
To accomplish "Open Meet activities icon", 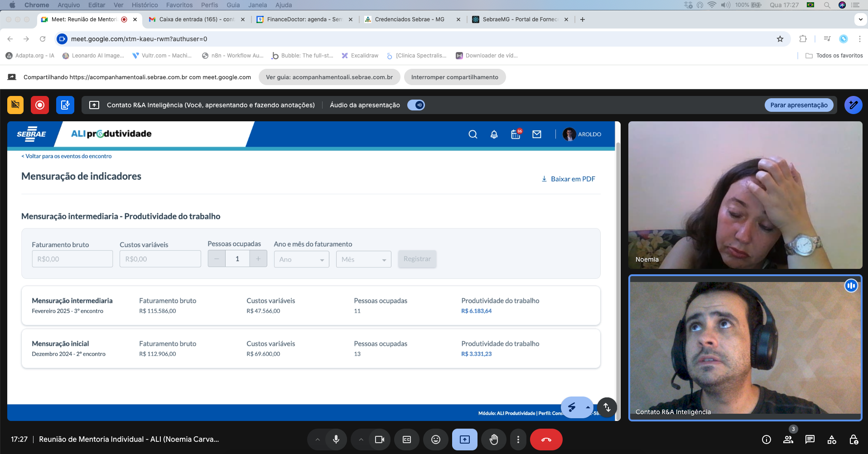I will 832,440.
